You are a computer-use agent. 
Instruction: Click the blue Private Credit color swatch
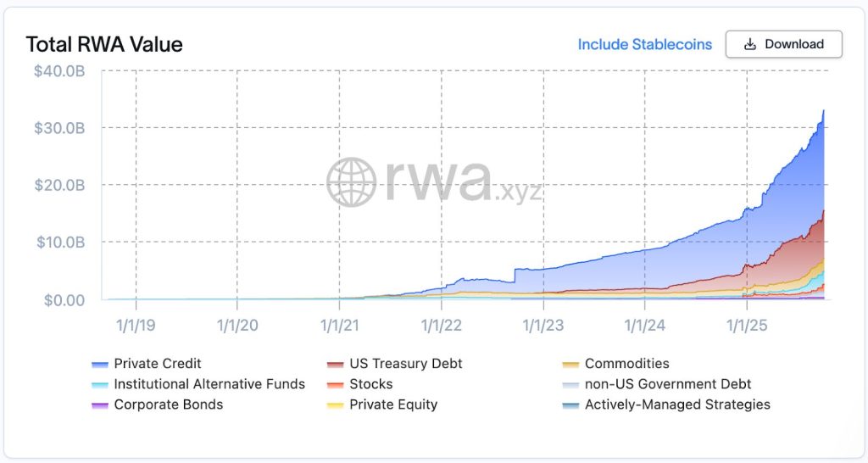(x=100, y=365)
